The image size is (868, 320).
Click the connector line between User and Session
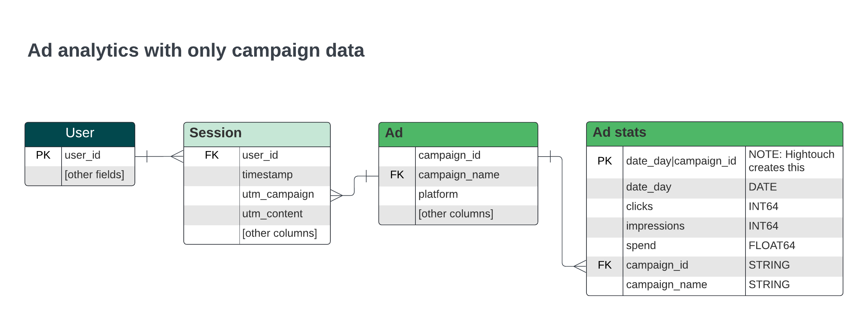pyautogui.click(x=159, y=157)
